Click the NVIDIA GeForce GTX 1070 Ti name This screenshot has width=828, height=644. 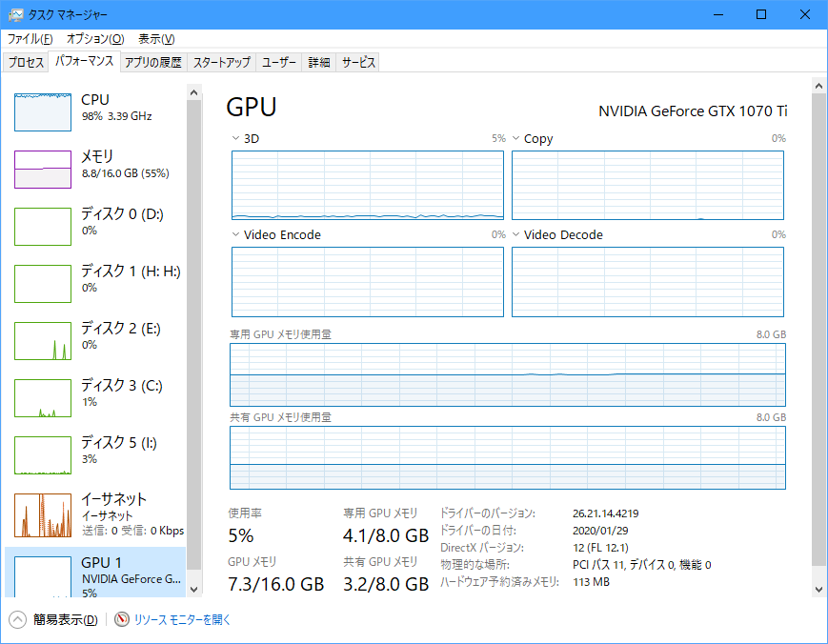pyautogui.click(x=693, y=111)
